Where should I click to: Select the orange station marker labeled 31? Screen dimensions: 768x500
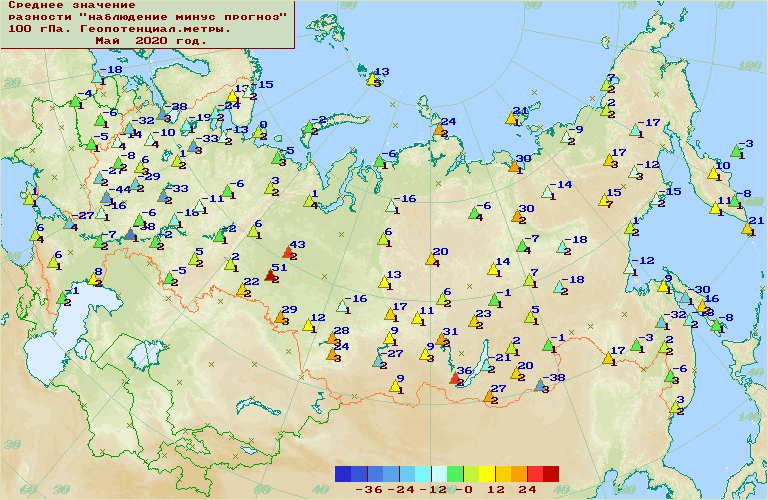[441, 339]
